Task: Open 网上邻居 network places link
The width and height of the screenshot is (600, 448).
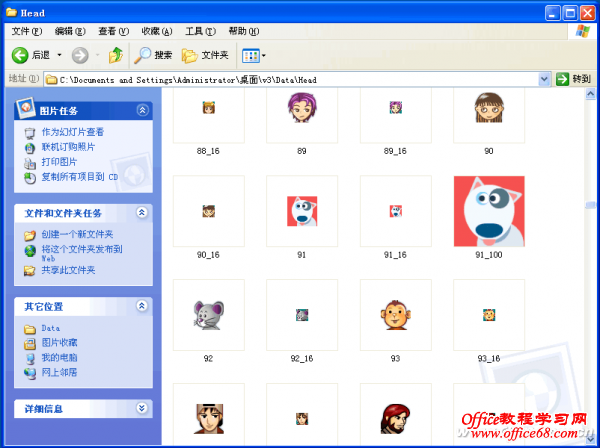Action: pyautogui.click(x=59, y=372)
